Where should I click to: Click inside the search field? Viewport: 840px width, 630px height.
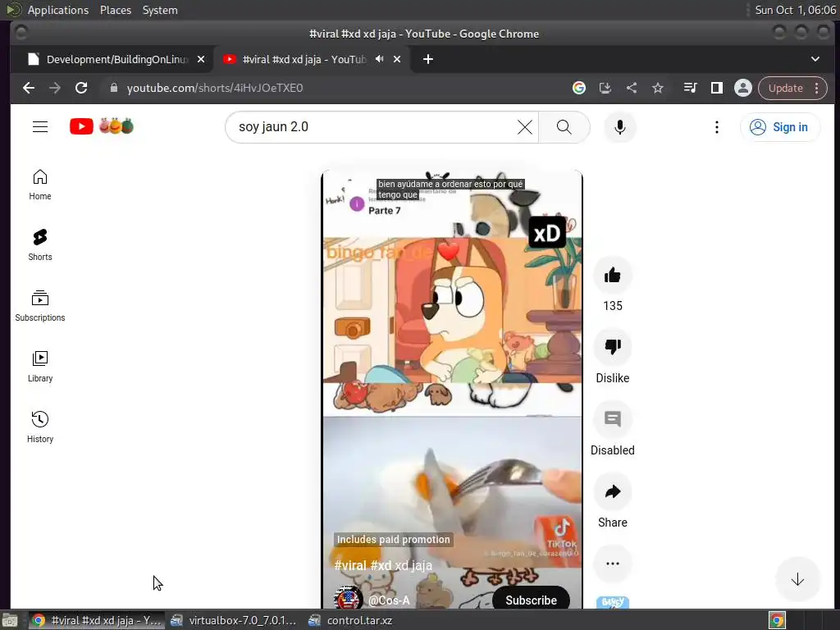(x=375, y=127)
